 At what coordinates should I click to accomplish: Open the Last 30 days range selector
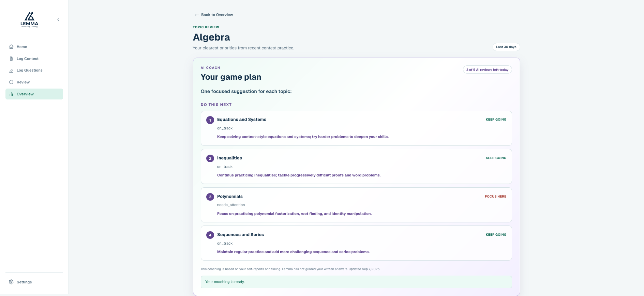point(506,47)
